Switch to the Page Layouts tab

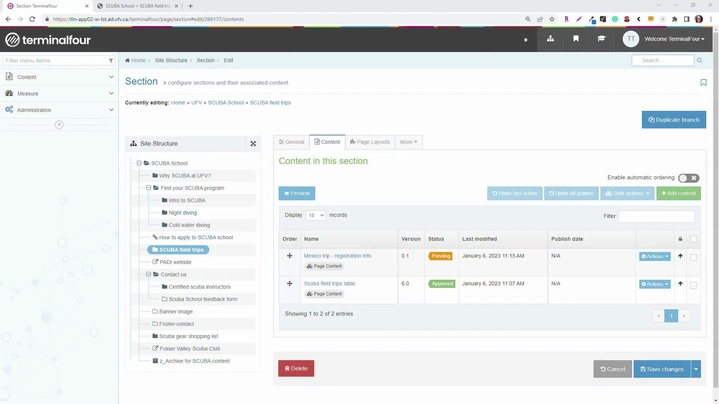pyautogui.click(x=370, y=142)
